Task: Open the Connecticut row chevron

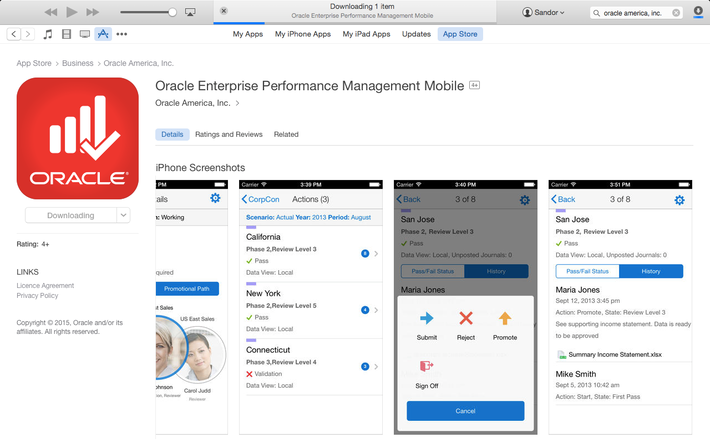Action: coord(376,366)
